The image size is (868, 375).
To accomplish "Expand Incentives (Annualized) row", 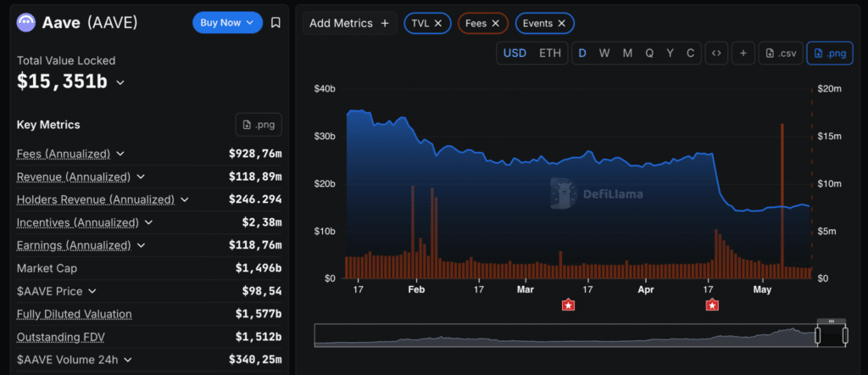I will click(148, 222).
